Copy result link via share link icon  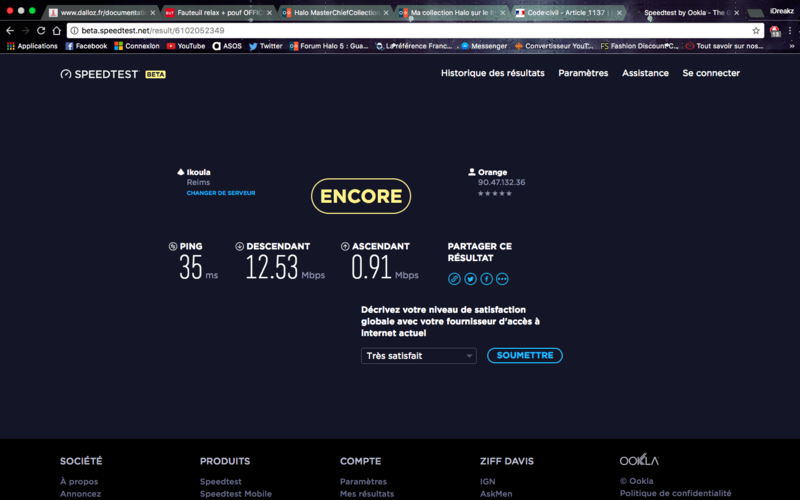(x=454, y=279)
